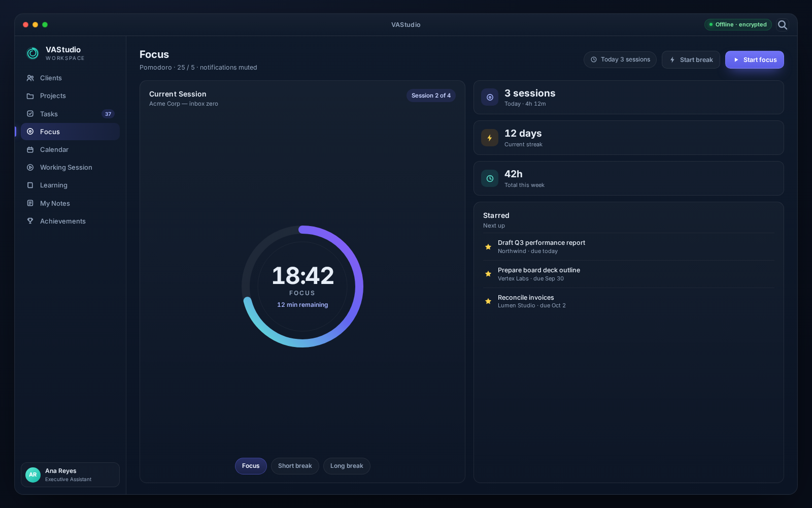Open the Ana Reyes profile card
Viewport: 812px width, 508px height.
click(70, 475)
